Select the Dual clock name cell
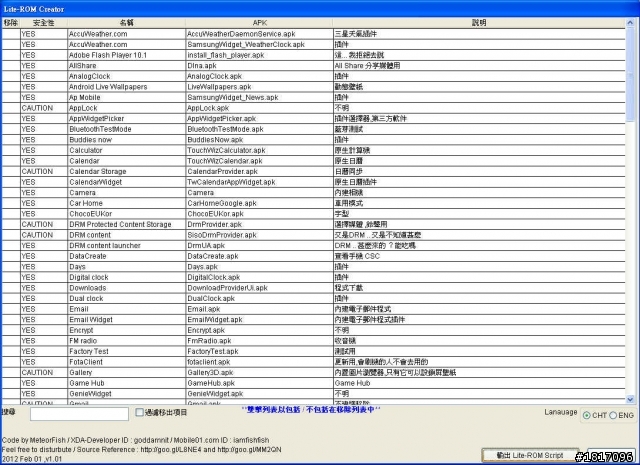The image size is (640, 465). [126, 298]
